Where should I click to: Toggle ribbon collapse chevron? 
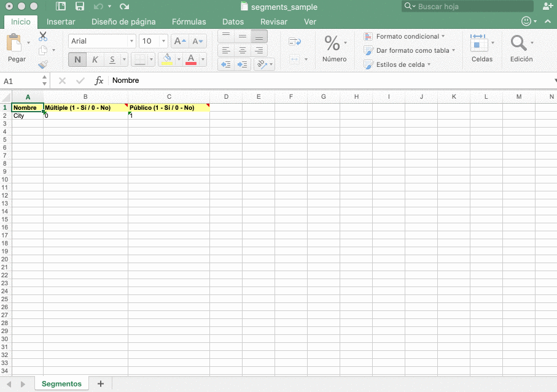pyautogui.click(x=548, y=21)
